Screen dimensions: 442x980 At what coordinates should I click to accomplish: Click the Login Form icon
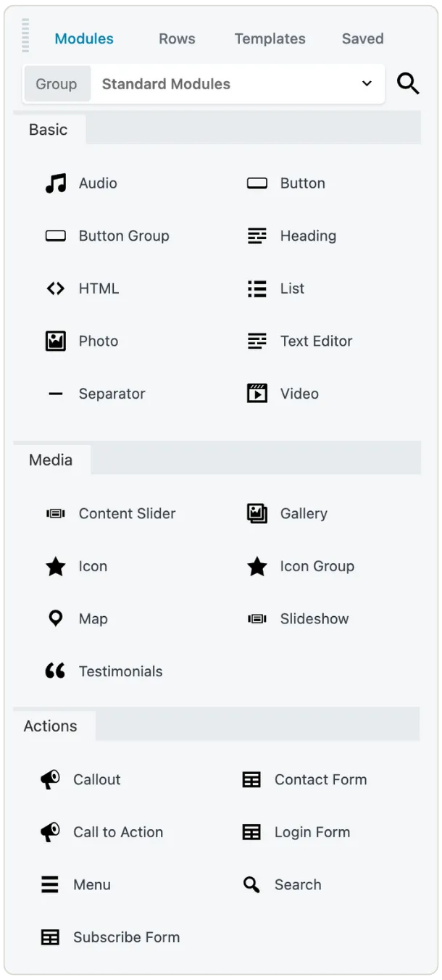coord(251,832)
